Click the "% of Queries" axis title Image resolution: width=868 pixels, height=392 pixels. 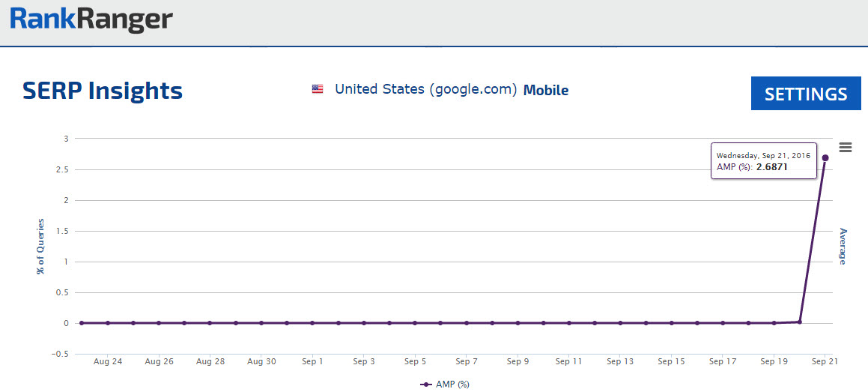(x=40, y=247)
